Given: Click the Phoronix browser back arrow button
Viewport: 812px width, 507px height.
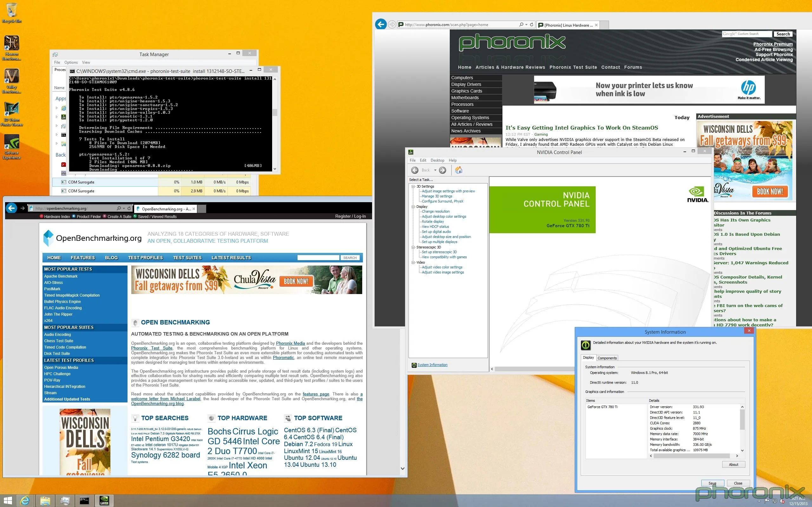Looking at the screenshot, I should click(381, 24).
